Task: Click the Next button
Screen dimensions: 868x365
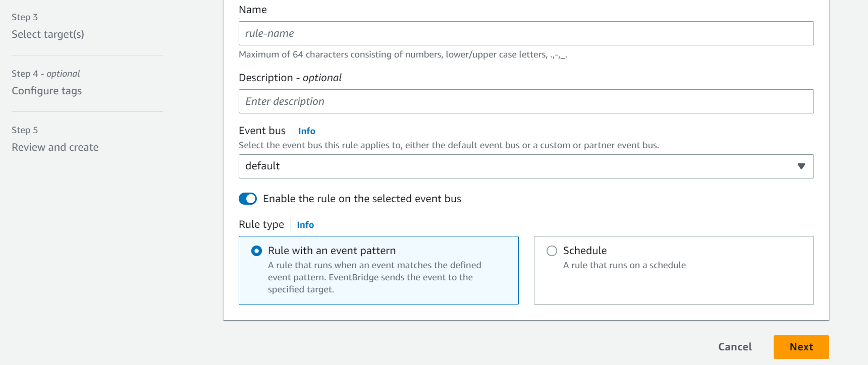Action: point(801,347)
